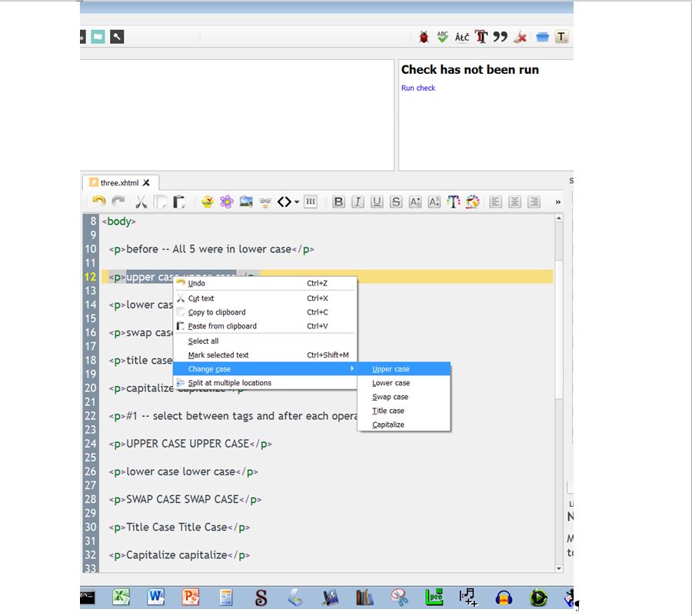692x616 pixels.
Task: Toggle Bold formatting button
Action: pos(338,201)
